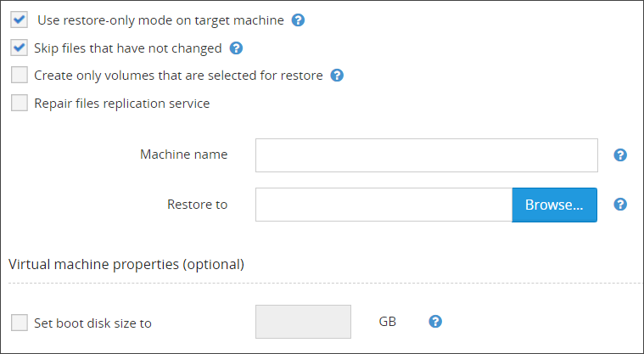Focus the Machine name text field

(x=427, y=155)
